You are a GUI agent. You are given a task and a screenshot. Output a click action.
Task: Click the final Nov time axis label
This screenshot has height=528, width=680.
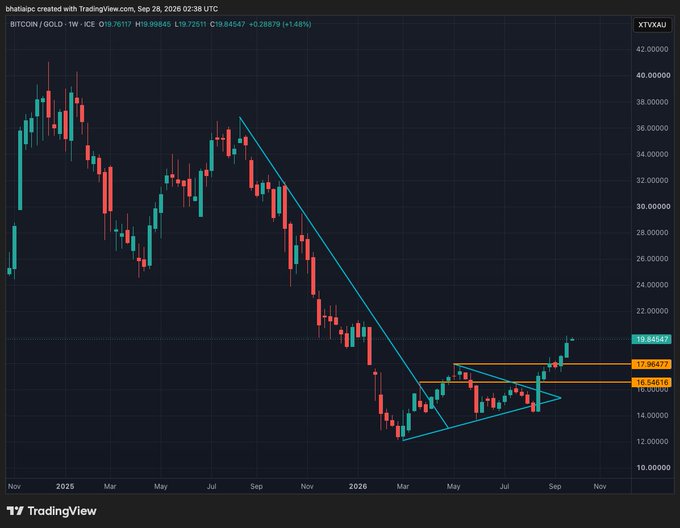point(600,486)
